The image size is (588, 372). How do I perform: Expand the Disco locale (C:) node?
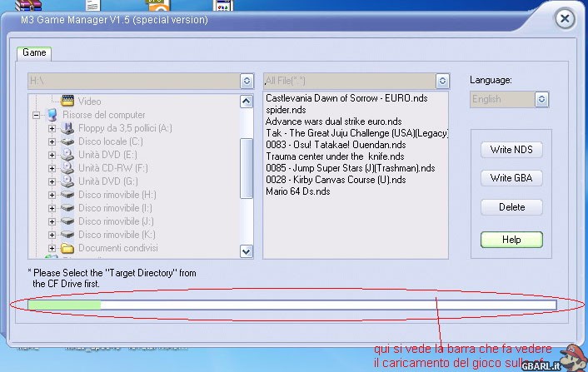[52, 141]
